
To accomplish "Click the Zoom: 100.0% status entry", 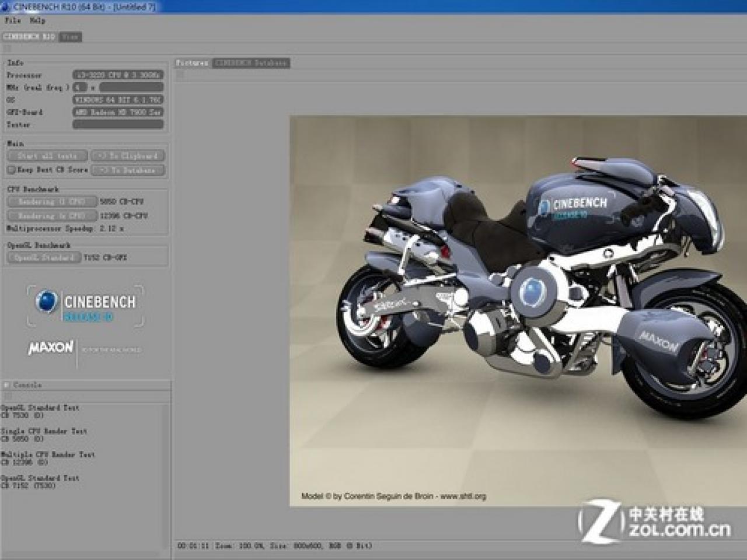I will tap(239, 546).
